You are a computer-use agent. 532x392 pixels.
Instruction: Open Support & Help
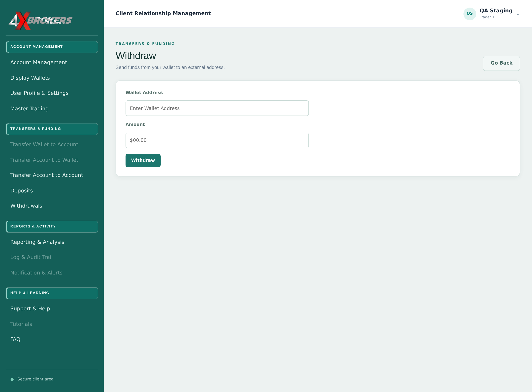[30, 309]
